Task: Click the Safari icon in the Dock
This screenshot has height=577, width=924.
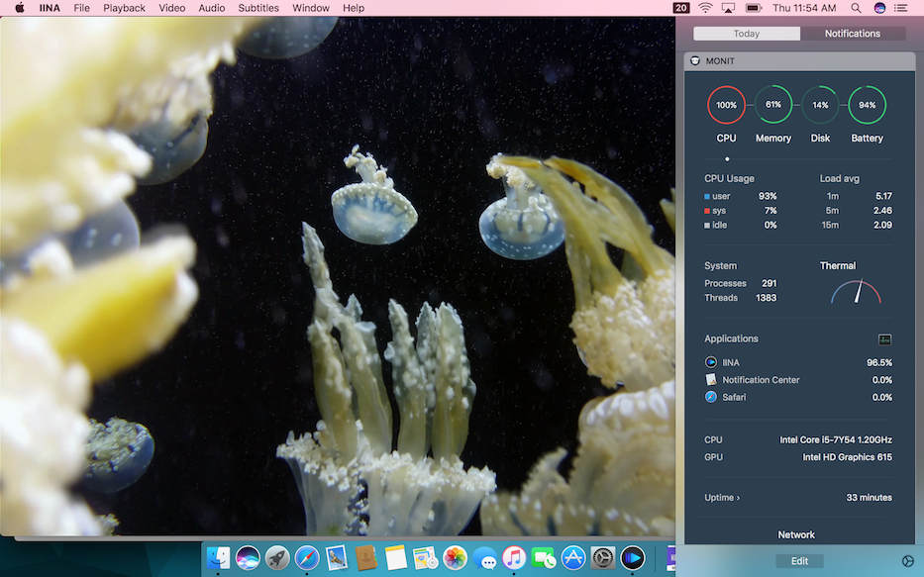Action: pyautogui.click(x=307, y=558)
